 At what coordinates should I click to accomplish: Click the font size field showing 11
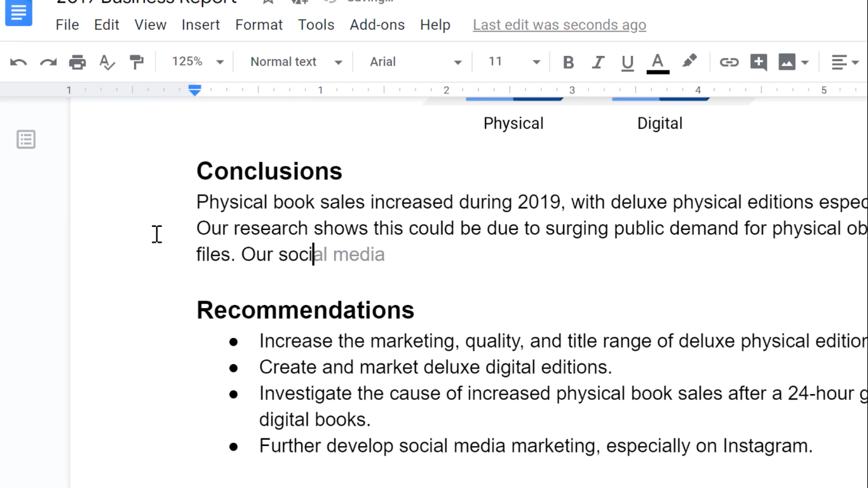click(496, 62)
